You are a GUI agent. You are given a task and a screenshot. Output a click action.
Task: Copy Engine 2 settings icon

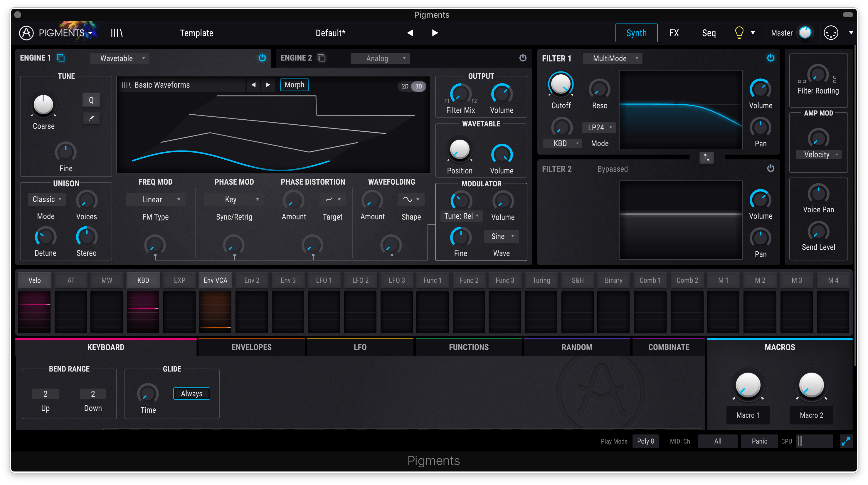pos(322,58)
